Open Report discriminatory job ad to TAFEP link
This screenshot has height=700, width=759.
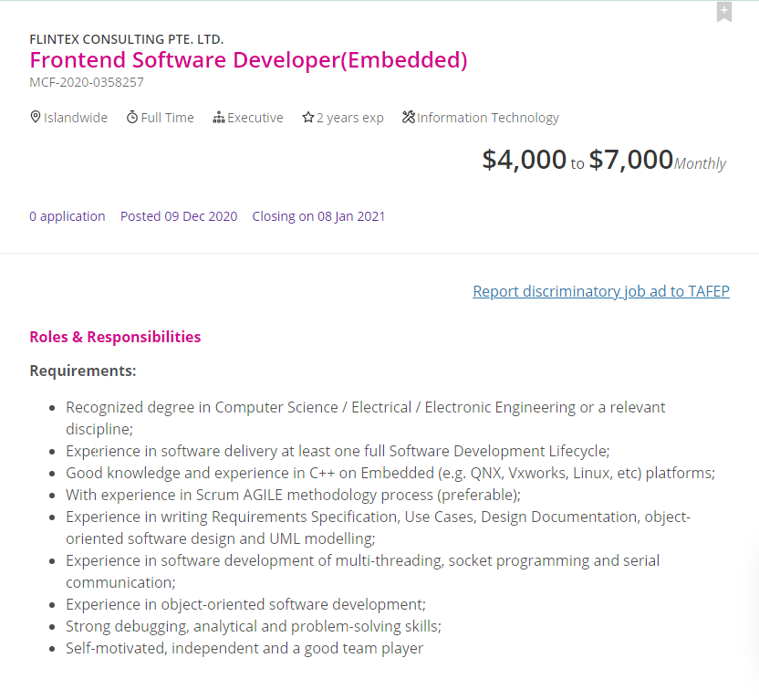(600, 291)
